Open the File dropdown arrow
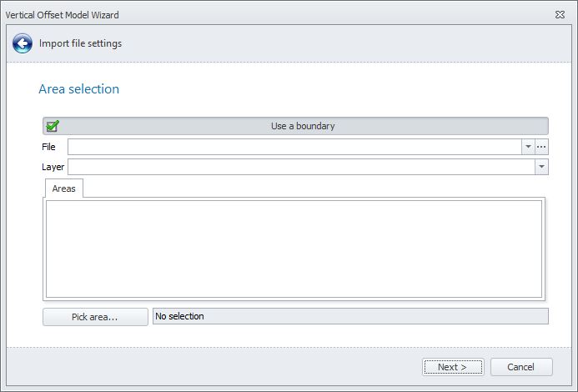Viewport: 578px width, 392px height. pyautogui.click(x=528, y=147)
